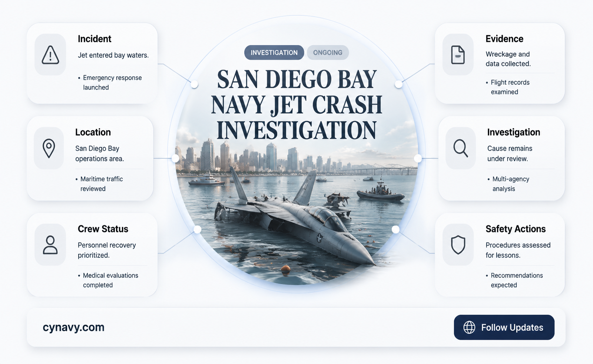This screenshot has height=364, width=593.
Task: Select the INVESTIGATION pill tag
Action: pos(274,53)
